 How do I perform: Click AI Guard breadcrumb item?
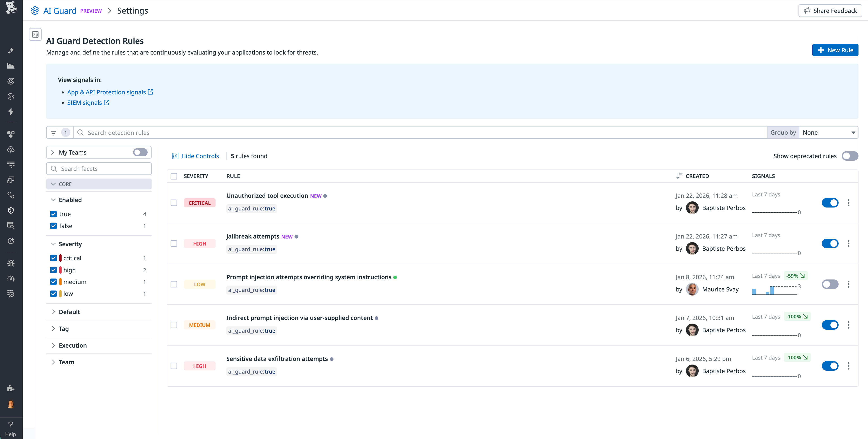coord(60,11)
